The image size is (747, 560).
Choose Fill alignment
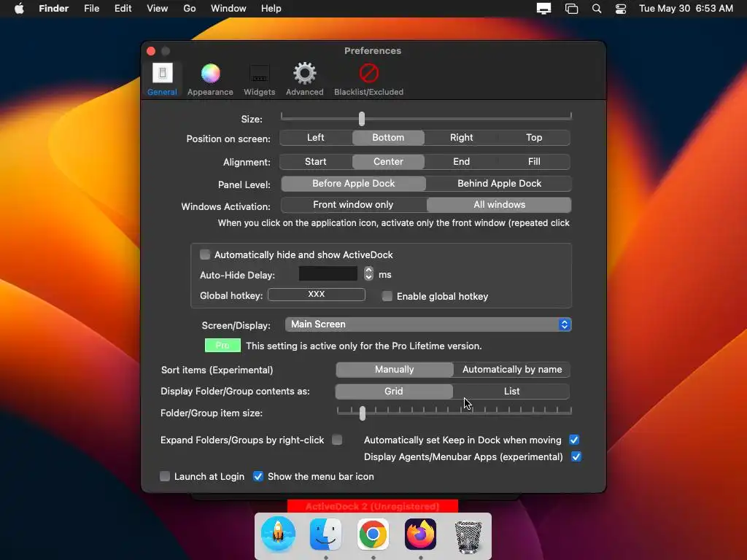[534, 161]
